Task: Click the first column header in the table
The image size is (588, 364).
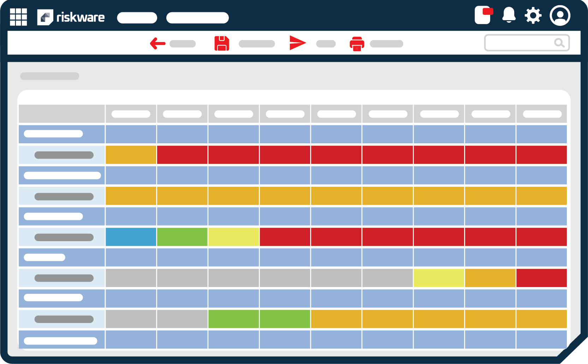Action: tap(131, 114)
